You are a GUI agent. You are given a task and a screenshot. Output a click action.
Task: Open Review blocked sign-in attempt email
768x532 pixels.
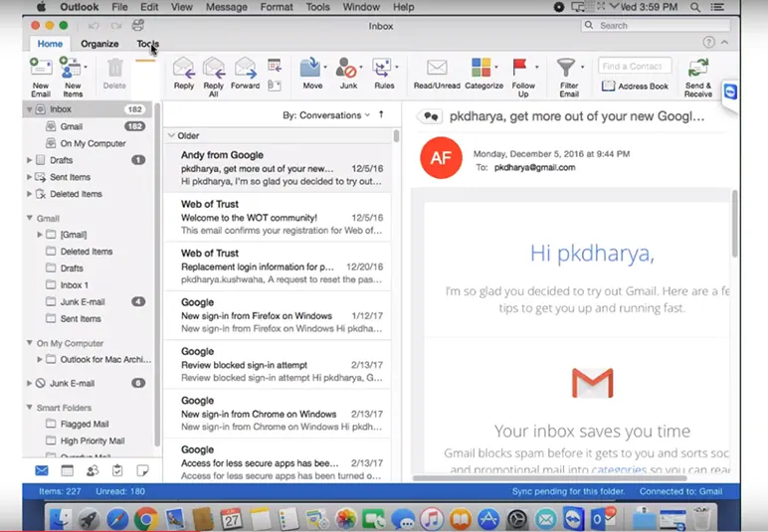[278, 364]
